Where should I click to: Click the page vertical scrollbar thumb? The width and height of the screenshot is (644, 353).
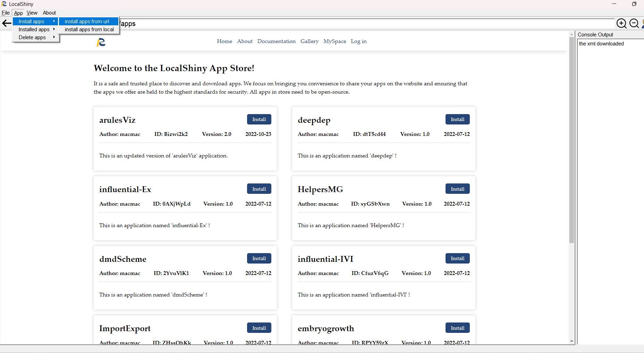point(571,140)
